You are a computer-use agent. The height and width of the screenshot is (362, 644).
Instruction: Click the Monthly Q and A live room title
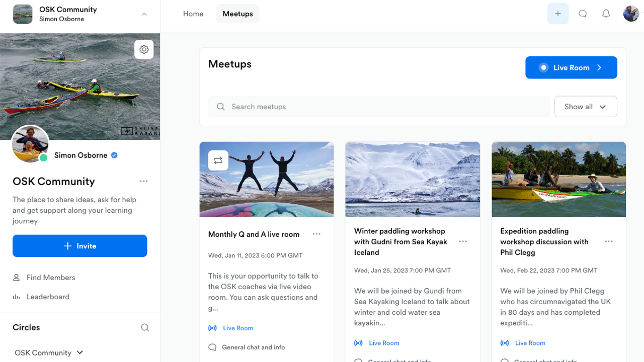pos(254,234)
